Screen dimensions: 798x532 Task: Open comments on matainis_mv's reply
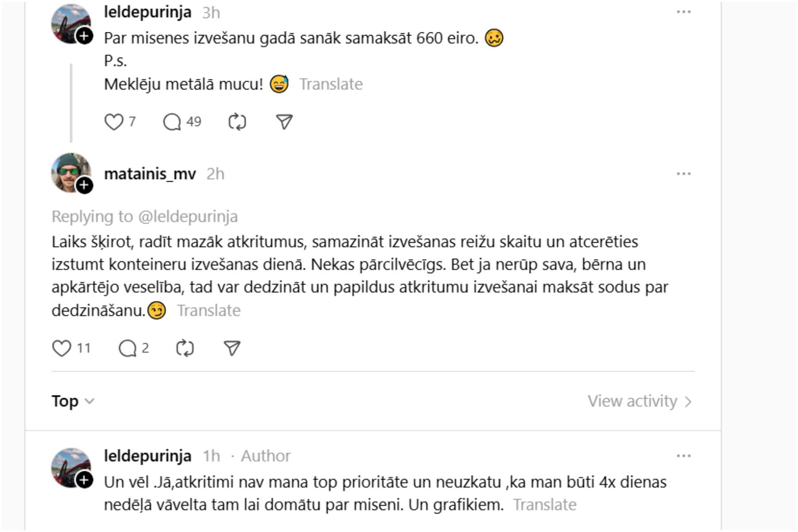(128, 348)
